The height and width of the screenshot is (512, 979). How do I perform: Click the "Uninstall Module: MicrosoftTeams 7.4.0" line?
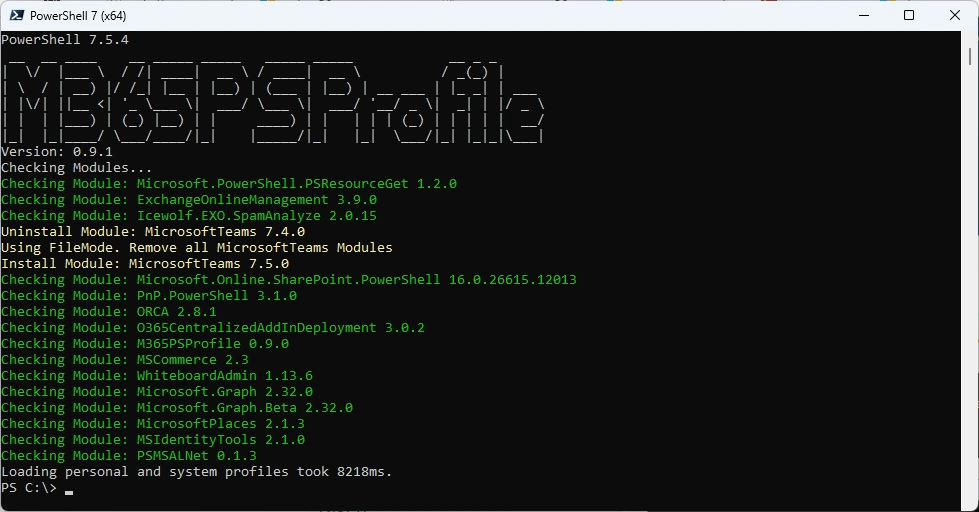point(153,232)
